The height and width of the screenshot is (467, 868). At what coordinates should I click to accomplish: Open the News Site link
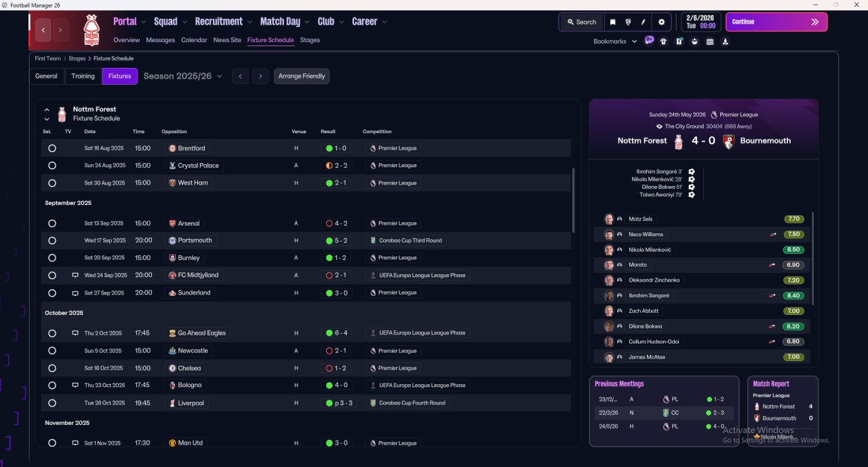pos(227,40)
